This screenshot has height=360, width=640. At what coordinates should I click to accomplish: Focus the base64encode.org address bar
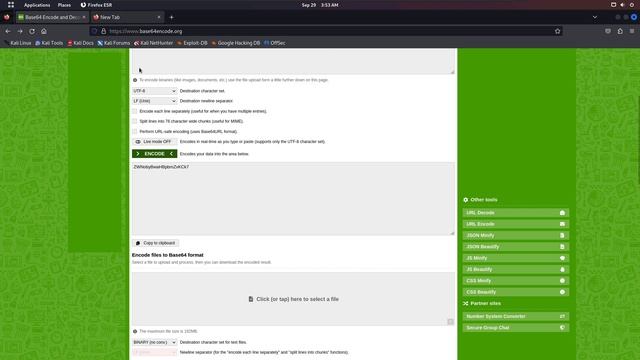pyautogui.click(x=327, y=31)
